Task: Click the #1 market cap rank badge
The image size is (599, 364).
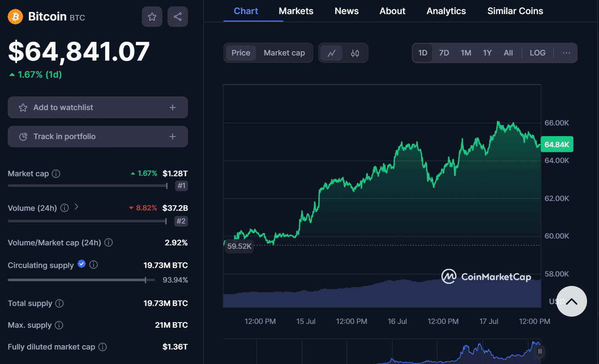Action: (x=182, y=186)
